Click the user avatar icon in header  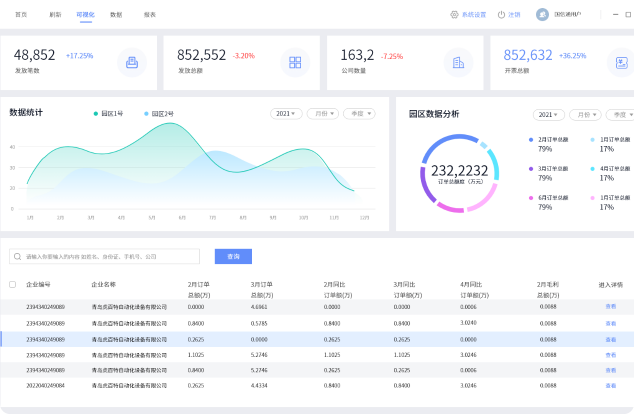tap(542, 15)
